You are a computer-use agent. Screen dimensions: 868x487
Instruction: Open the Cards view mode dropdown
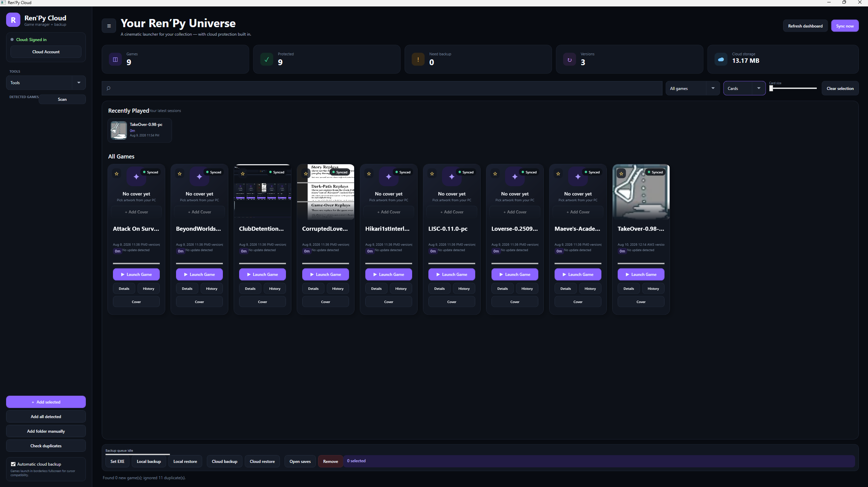pyautogui.click(x=744, y=88)
